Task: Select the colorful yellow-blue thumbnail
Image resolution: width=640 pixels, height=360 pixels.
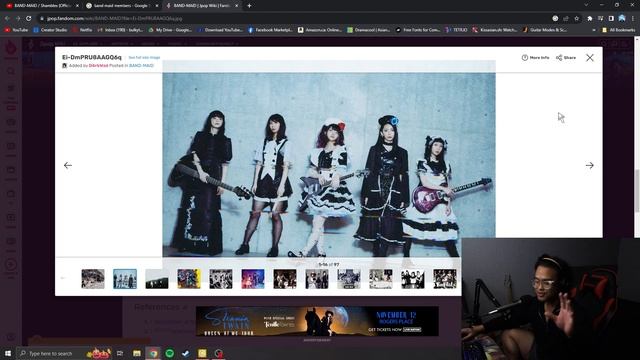Action: [189, 279]
